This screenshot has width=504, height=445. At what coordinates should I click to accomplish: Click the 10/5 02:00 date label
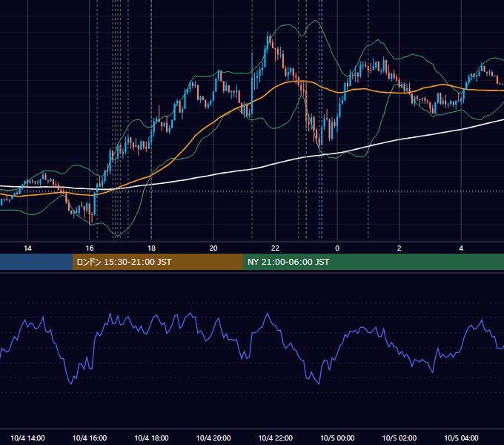click(x=399, y=438)
